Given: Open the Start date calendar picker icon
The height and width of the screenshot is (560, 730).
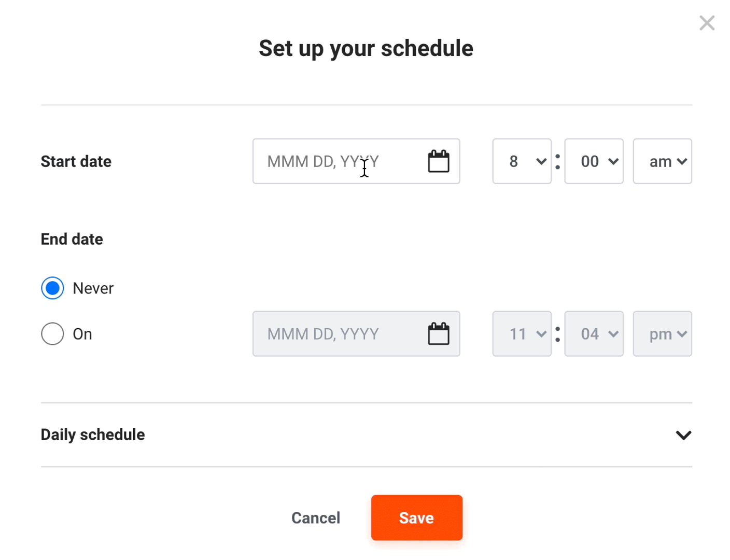Looking at the screenshot, I should coord(438,161).
